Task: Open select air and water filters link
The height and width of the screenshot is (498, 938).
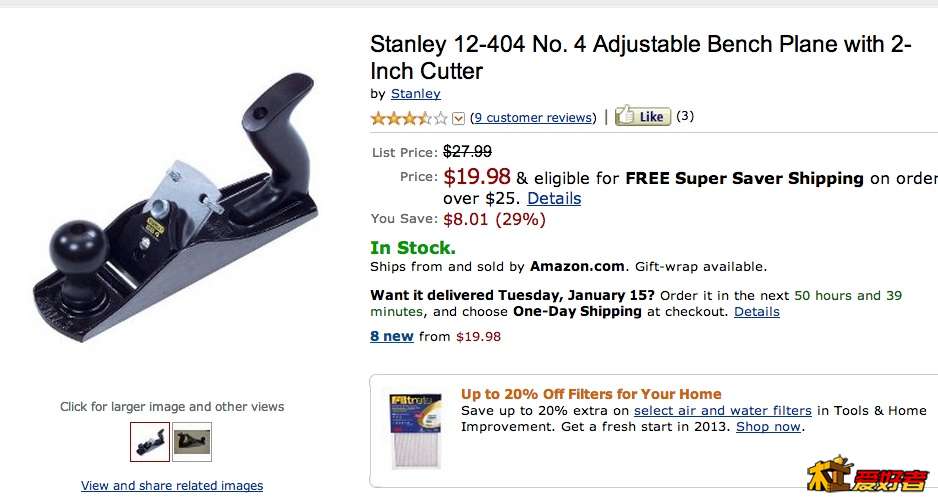Action: click(x=722, y=410)
